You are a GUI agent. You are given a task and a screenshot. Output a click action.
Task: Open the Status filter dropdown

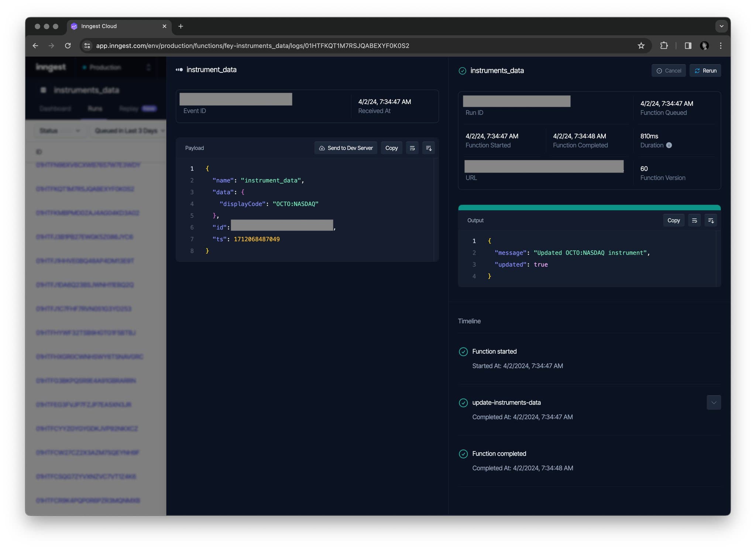59,130
